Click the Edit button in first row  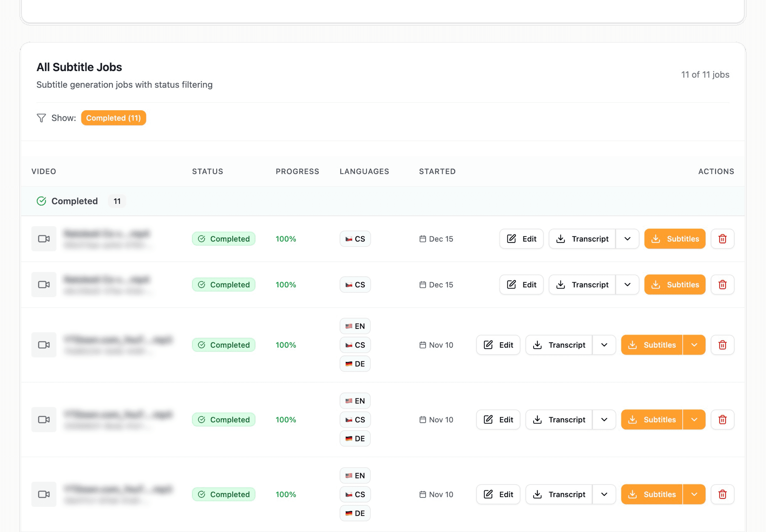[521, 239]
